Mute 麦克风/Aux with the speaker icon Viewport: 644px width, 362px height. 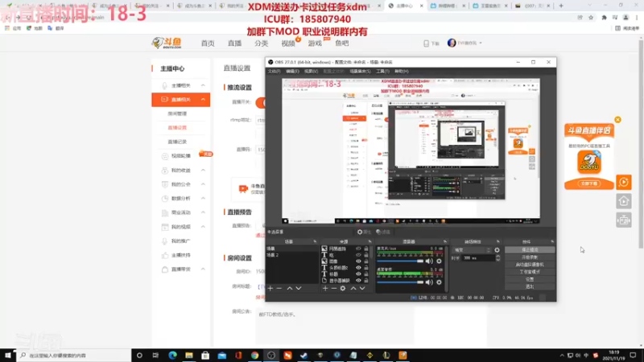coord(429,261)
